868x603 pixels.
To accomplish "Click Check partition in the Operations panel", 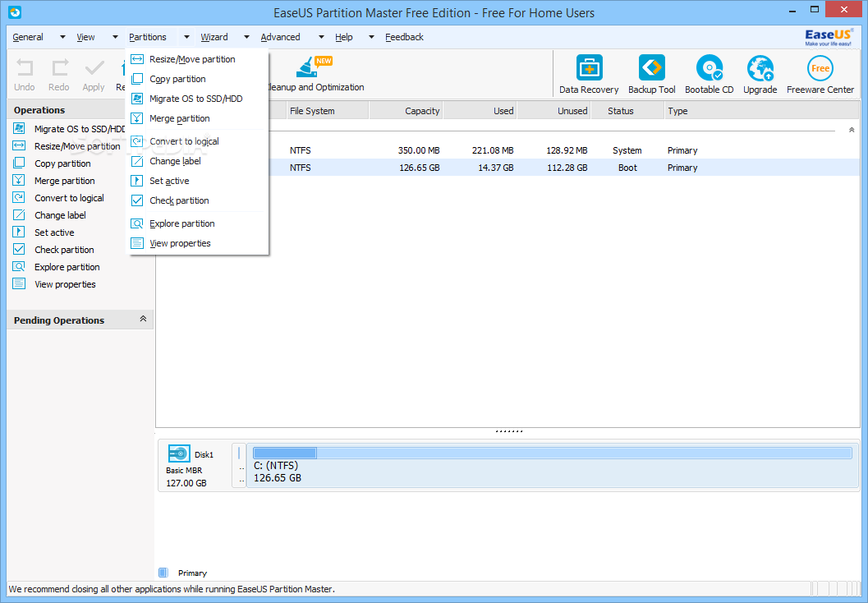I will (64, 249).
